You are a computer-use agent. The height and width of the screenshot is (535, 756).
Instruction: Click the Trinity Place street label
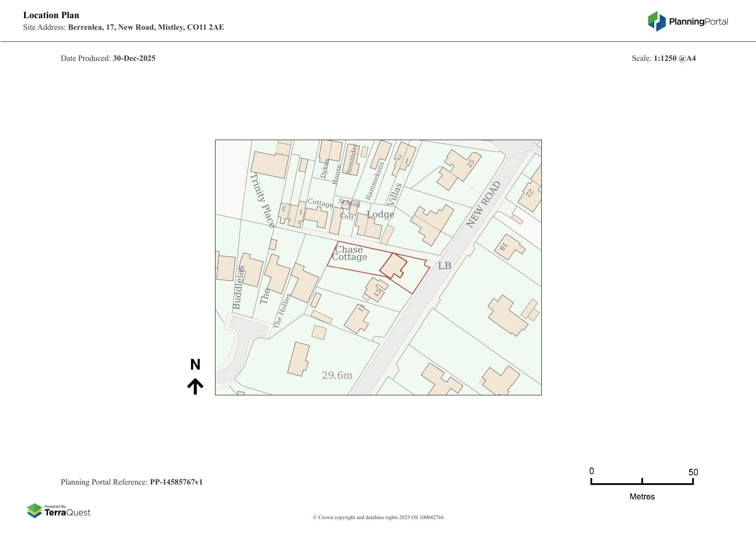(262, 200)
